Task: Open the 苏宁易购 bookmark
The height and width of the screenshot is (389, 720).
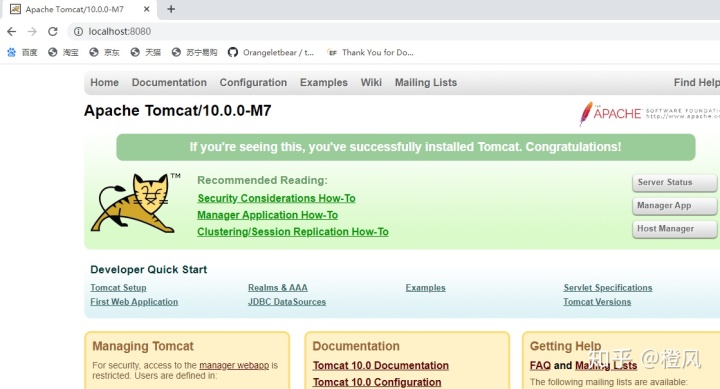Action: (x=194, y=52)
